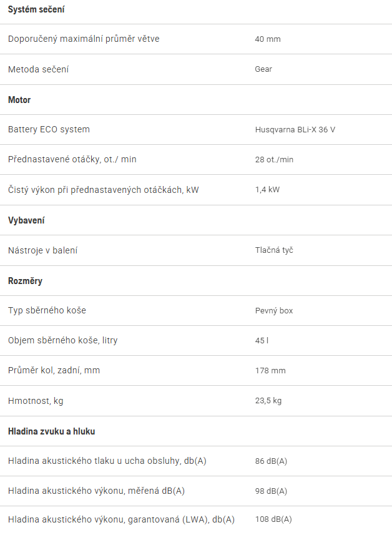Click the 23,5 kg weight value

[268, 401]
